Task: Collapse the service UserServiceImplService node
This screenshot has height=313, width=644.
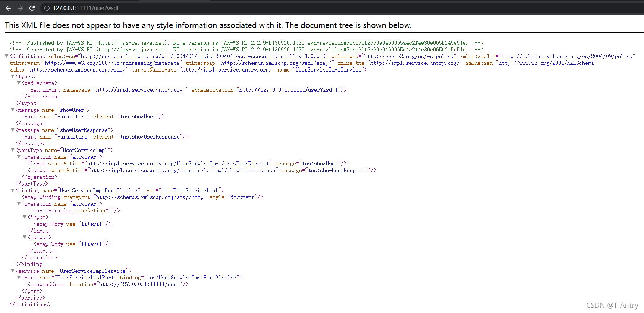Action: tap(13, 271)
